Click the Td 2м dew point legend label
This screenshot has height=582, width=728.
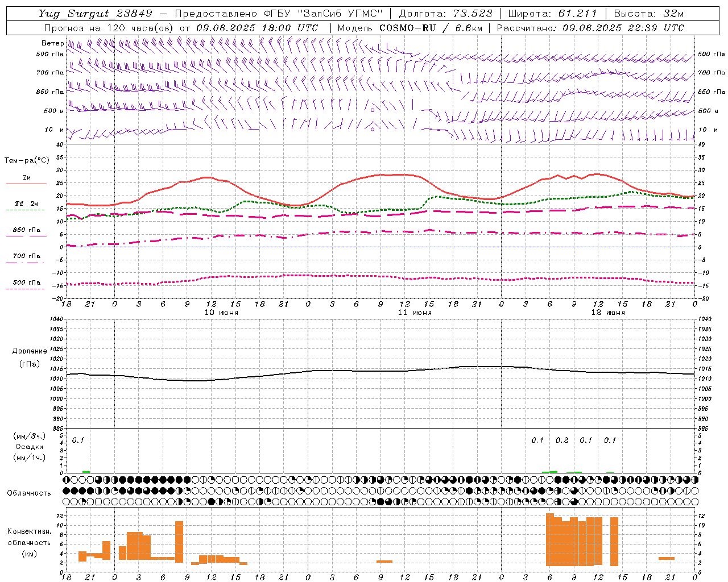click(x=26, y=203)
